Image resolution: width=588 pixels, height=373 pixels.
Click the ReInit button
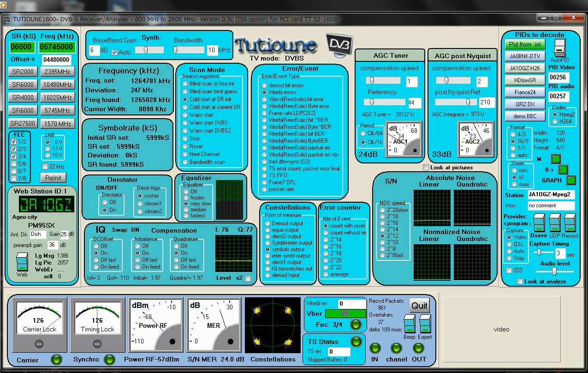point(53,178)
